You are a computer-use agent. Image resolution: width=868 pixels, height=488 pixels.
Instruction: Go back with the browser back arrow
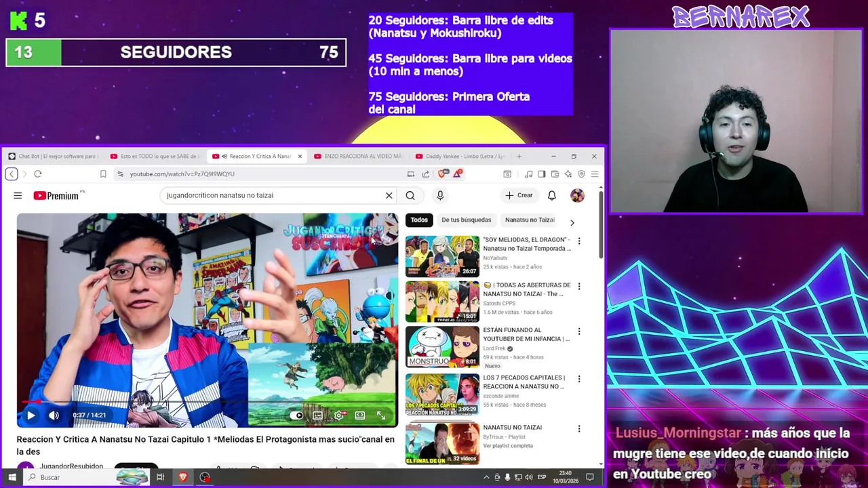click(12, 174)
